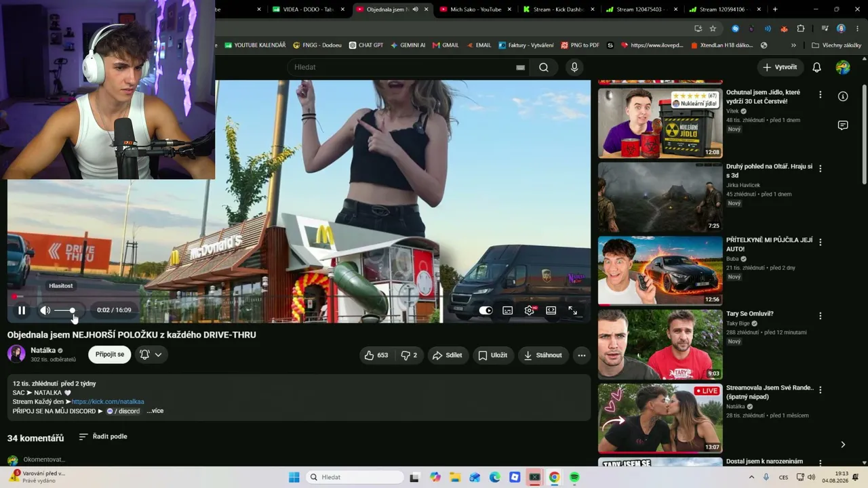Open the 'Ochutnal jsem Jídlo' video thumbnail
This screenshot has width=868, height=488.
[x=660, y=123]
